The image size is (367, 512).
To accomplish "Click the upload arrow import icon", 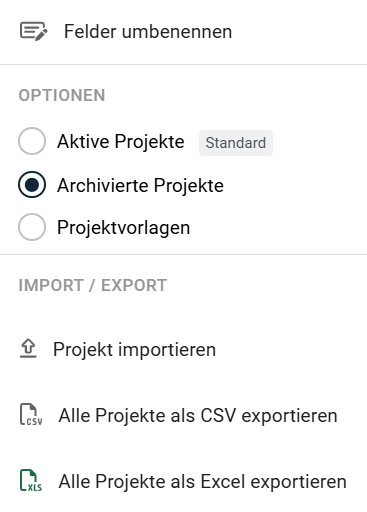I will [x=28, y=349].
